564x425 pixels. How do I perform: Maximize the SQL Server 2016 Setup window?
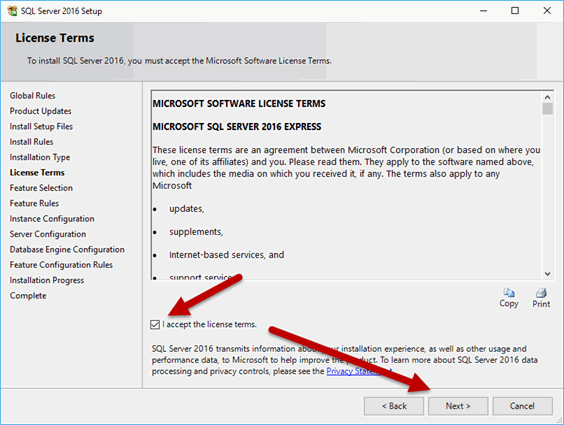pyautogui.click(x=515, y=11)
